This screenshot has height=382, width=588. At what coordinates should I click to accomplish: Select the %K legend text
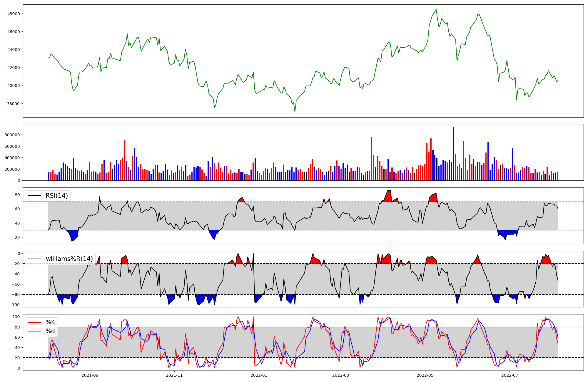click(50, 322)
